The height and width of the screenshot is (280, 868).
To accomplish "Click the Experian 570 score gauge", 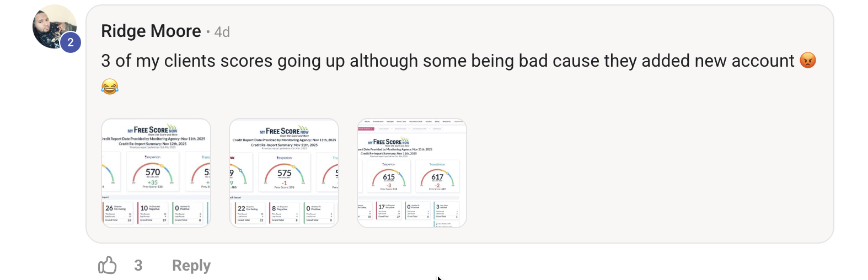I will click(x=153, y=174).
